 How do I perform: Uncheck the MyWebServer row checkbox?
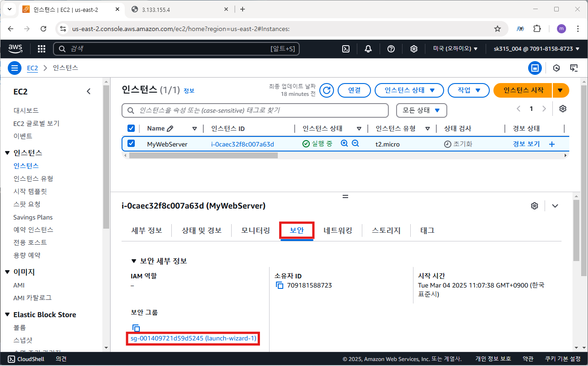[131, 144]
